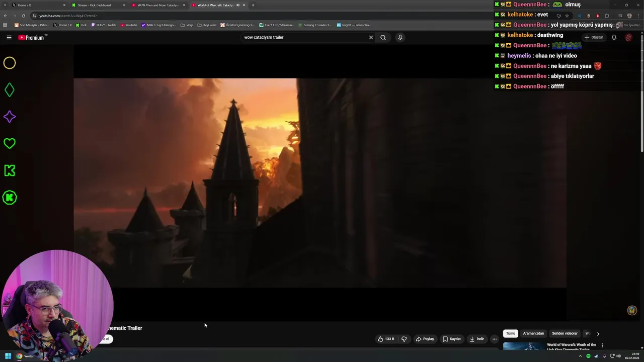Show hidden tray icons chevron
The width and height of the screenshot is (644, 362).
580,356
